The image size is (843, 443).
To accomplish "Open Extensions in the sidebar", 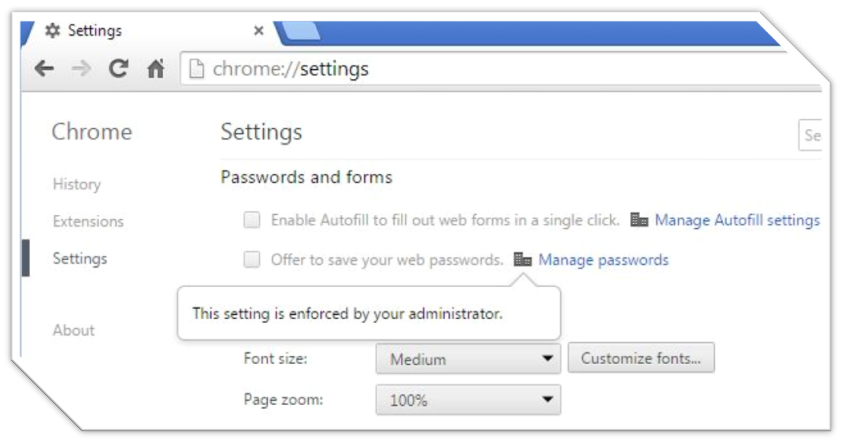I will (x=88, y=221).
